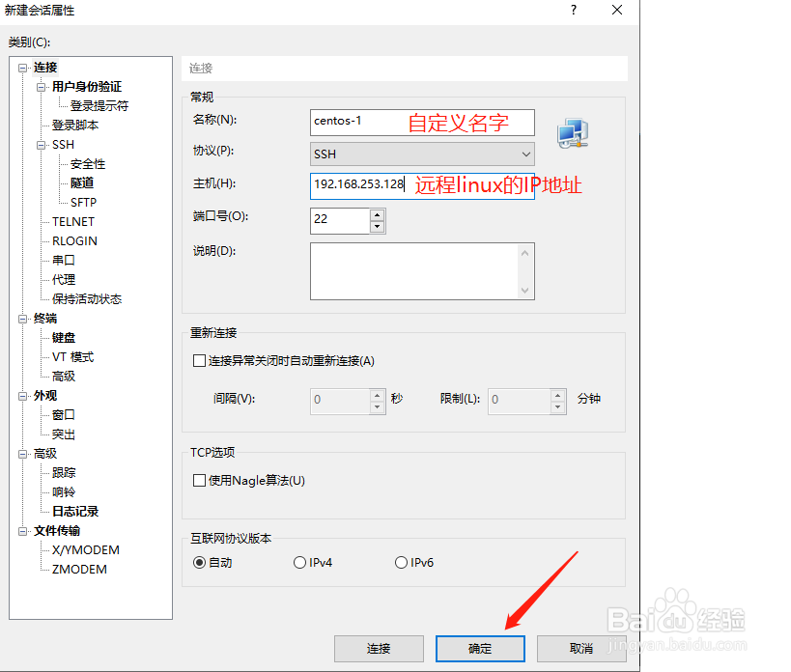Image resolution: width=791 pixels, height=672 pixels.
Task: Select 高级 under 终端 in the tree
Action: point(64,377)
